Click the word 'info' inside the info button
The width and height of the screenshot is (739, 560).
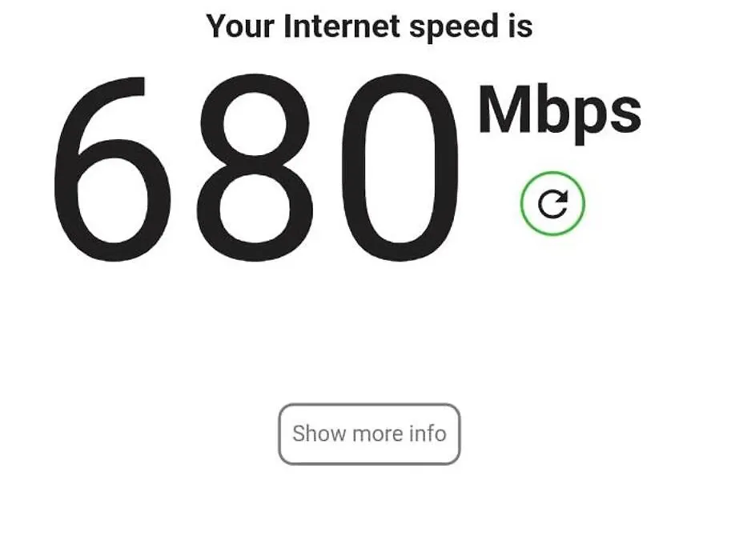pyautogui.click(x=428, y=434)
